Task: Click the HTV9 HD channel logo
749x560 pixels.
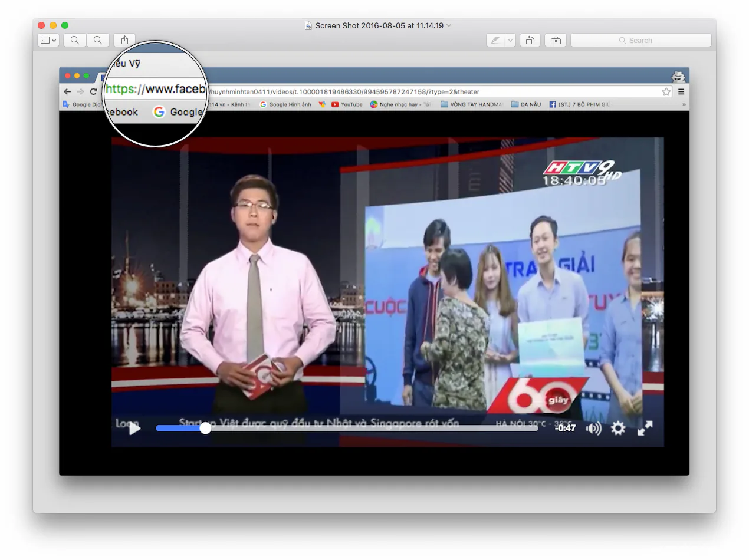Action: click(582, 172)
